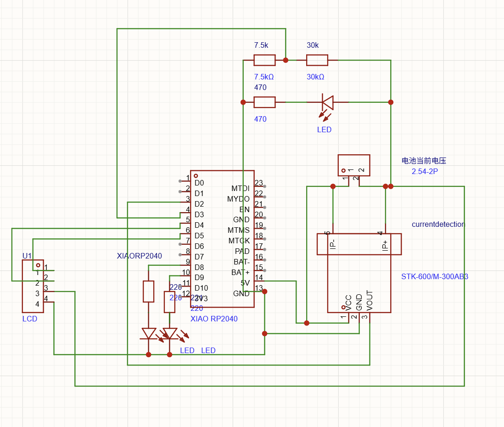The width and height of the screenshot is (504, 427).
Task: Click the '5V' pin label
Action: coord(245,283)
